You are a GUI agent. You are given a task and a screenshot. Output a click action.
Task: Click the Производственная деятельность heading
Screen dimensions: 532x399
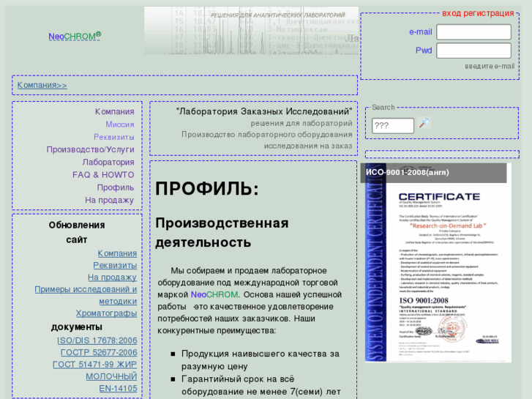pos(222,233)
